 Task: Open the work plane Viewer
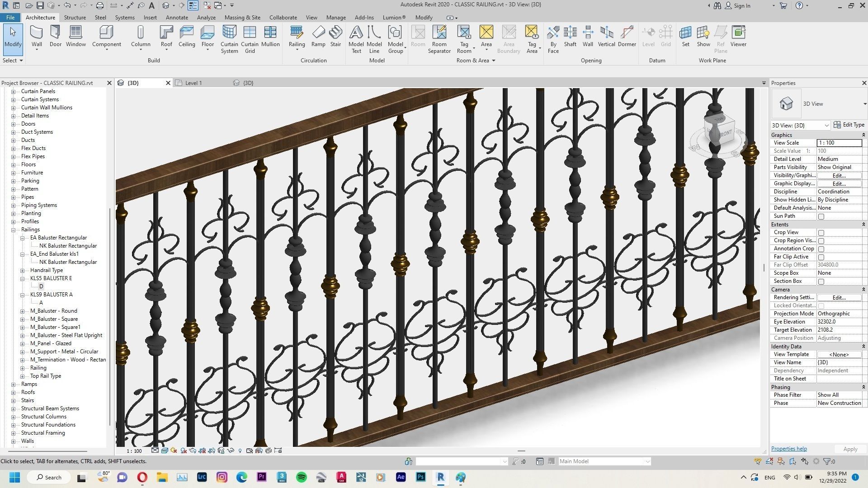[738, 36]
